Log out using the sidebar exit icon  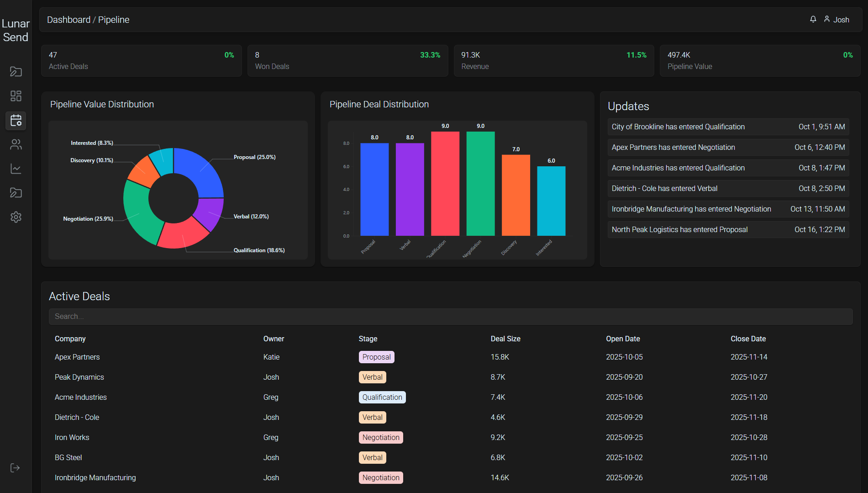pyautogui.click(x=16, y=467)
